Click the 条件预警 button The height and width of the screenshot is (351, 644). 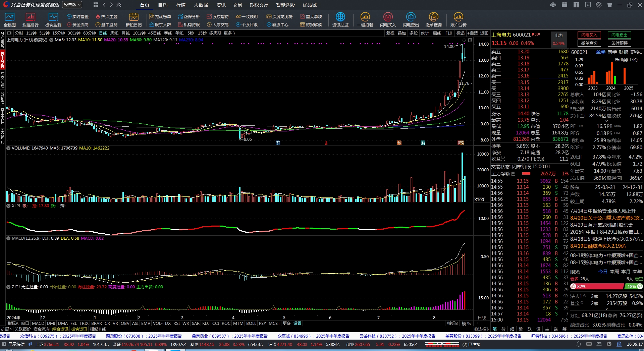[x=620, y=43]
